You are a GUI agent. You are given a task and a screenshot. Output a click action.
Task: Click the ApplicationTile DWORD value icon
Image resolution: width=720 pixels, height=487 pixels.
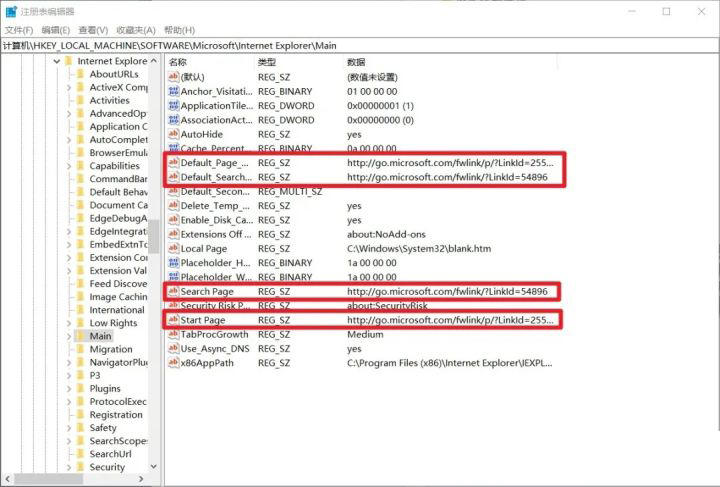point(174,106)
